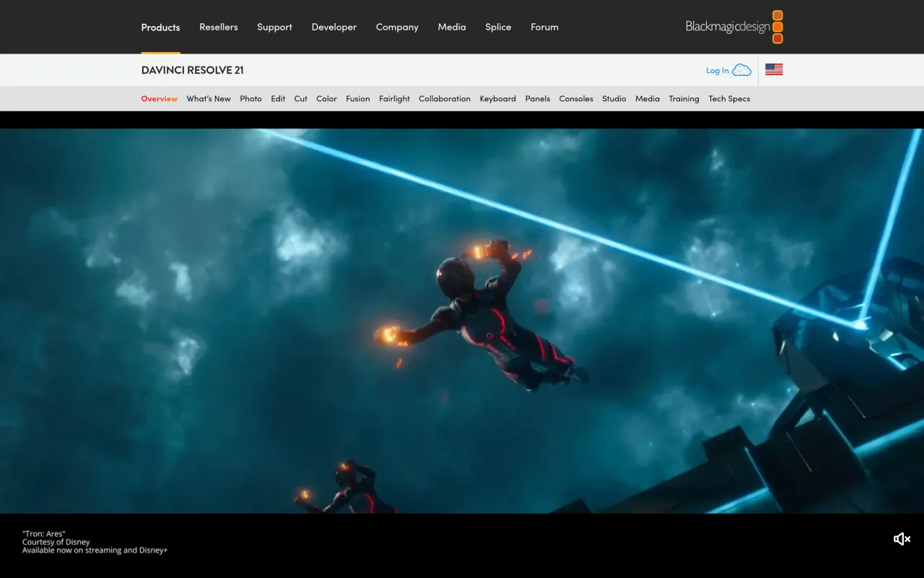Click the Log In link

(x=718, y=70)
